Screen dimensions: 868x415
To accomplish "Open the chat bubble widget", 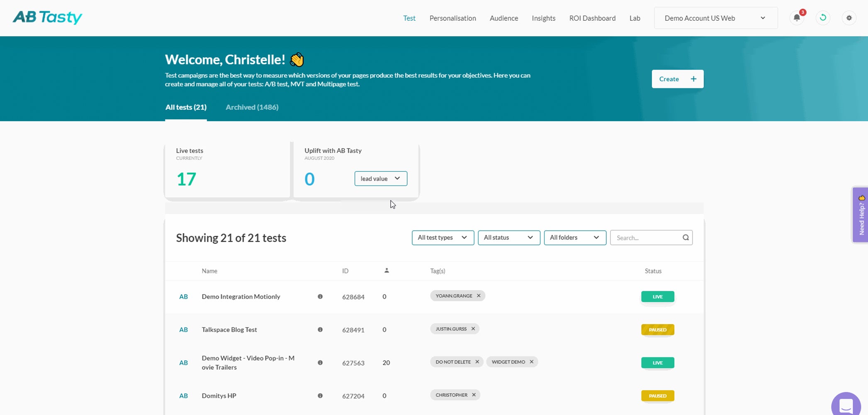I will click(x=846, y=405).
